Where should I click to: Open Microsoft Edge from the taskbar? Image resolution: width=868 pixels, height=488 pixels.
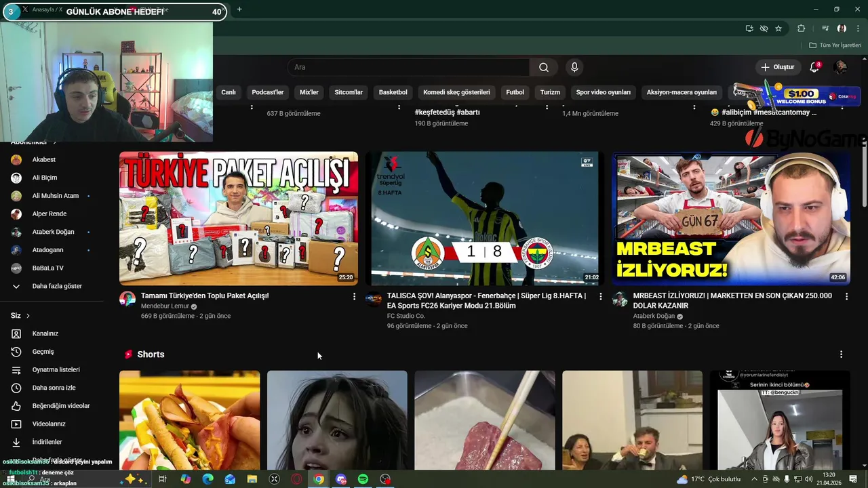coord(208,479)
